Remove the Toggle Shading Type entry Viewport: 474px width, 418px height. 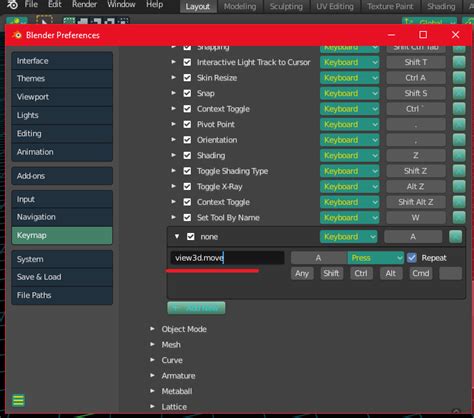[459, 171]
